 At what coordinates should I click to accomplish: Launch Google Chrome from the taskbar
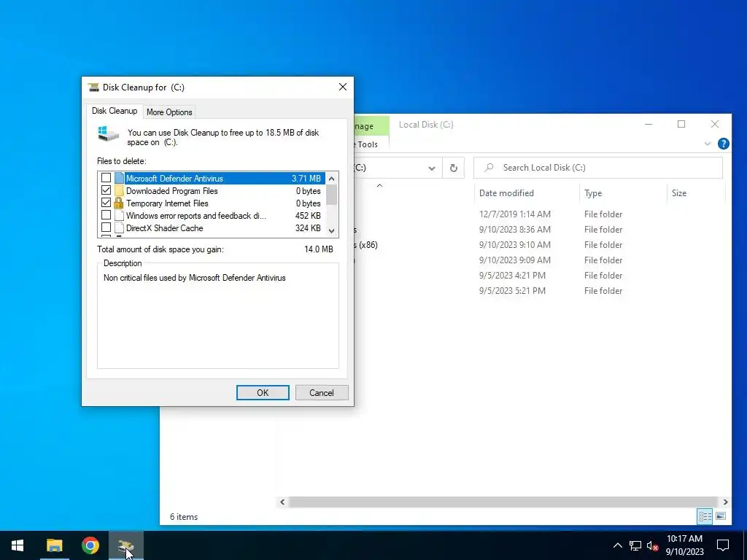coord(90,545)
